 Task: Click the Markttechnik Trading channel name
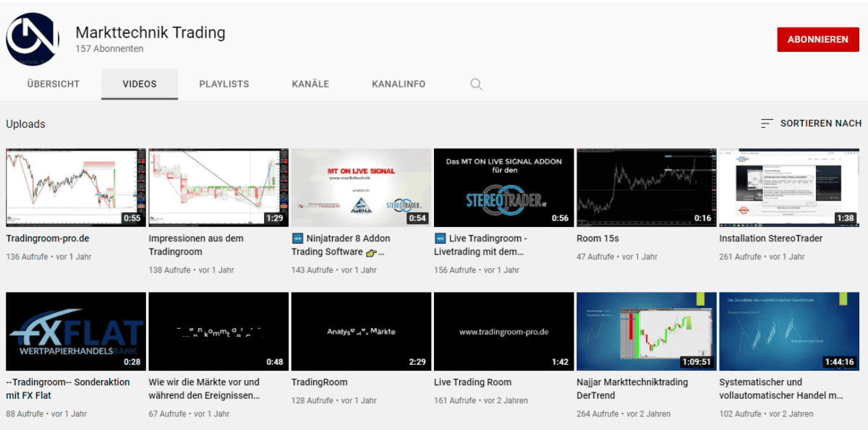click(151, 32)
